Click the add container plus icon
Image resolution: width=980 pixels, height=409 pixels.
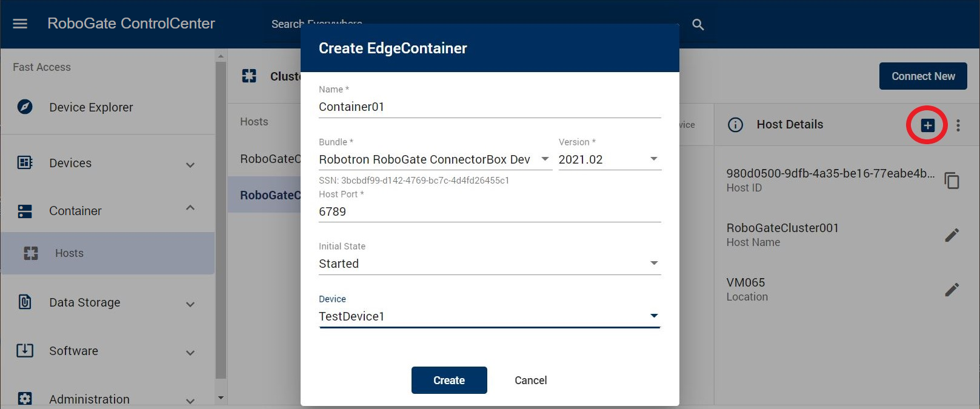click(x=927, y=125)
